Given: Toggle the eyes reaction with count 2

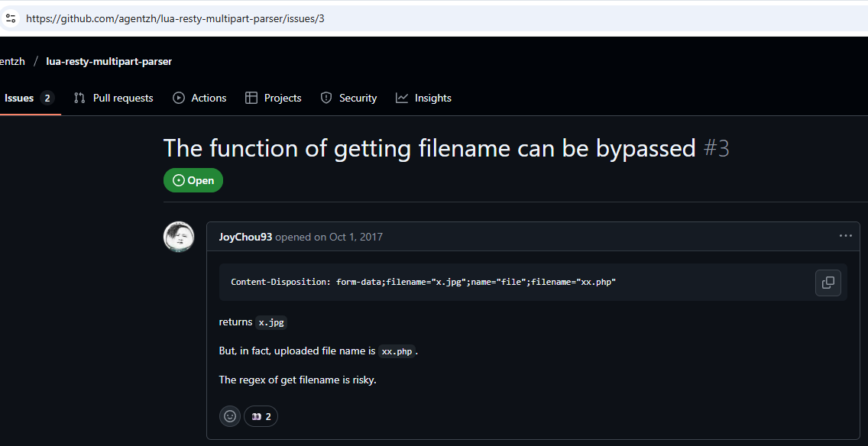Looking at the screenshot, I should pyautogui.click(x=261, y=416).
